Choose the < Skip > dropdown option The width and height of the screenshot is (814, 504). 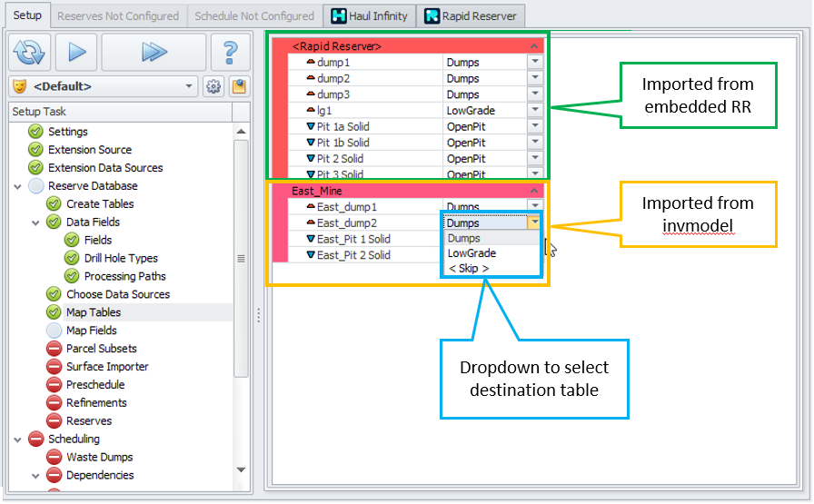[469, 269]
